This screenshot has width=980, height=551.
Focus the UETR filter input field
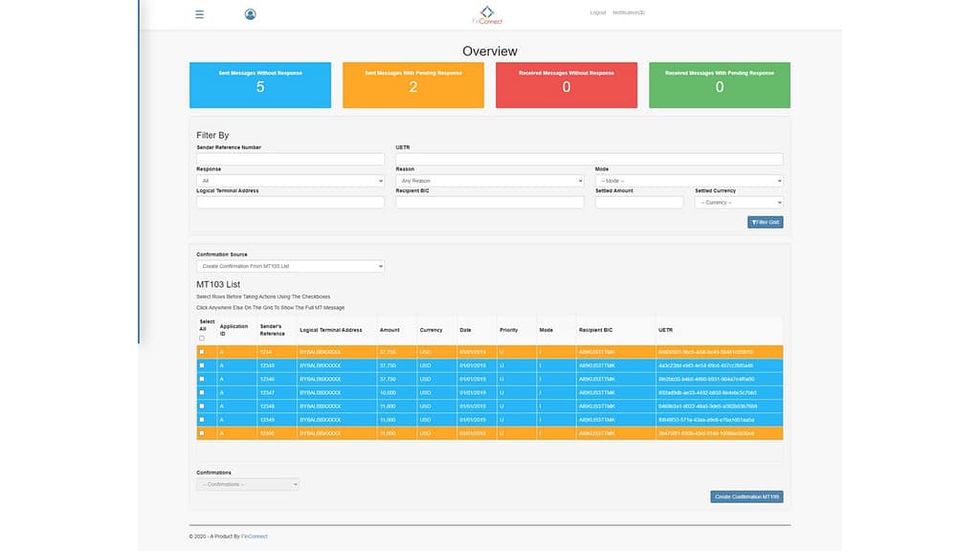[x=589, y=159]
